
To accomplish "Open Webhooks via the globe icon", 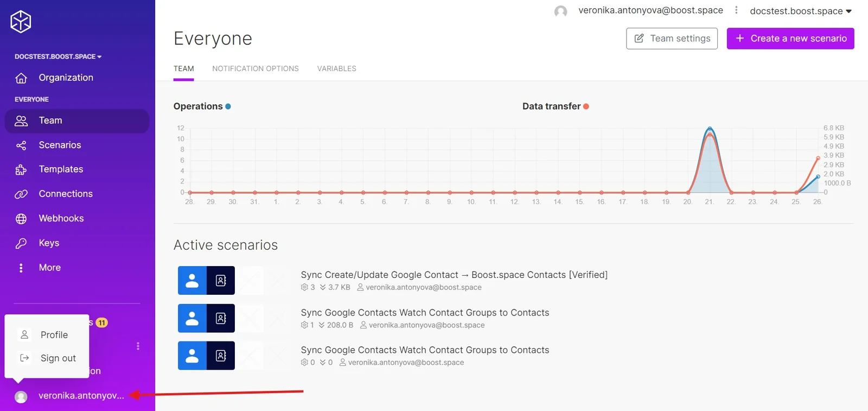I will (21, 219).
